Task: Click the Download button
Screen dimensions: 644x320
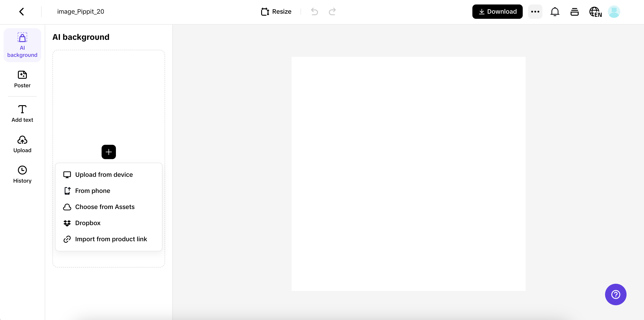Action: pyautogui.click(x=497, y=11)
